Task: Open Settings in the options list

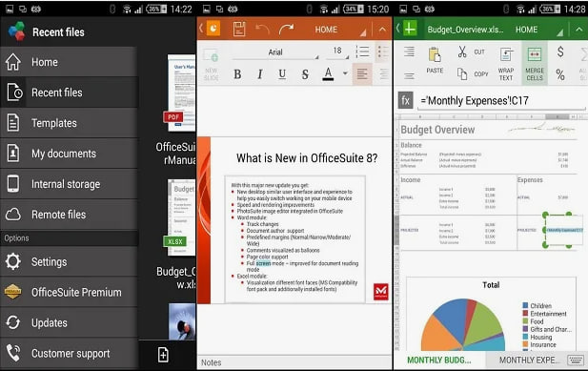Action: [x=70, y=261]
